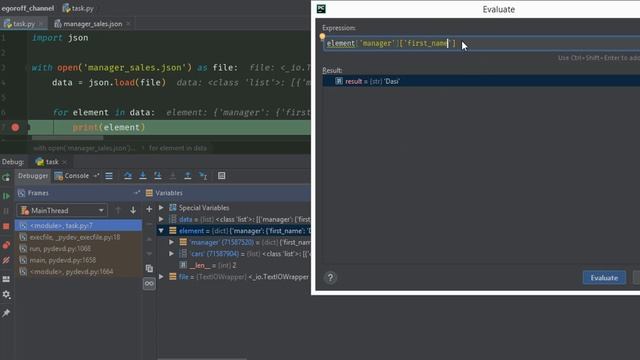Select main, pydevd.py:1658 frame
640x360 pixels.
pos(78,260)
